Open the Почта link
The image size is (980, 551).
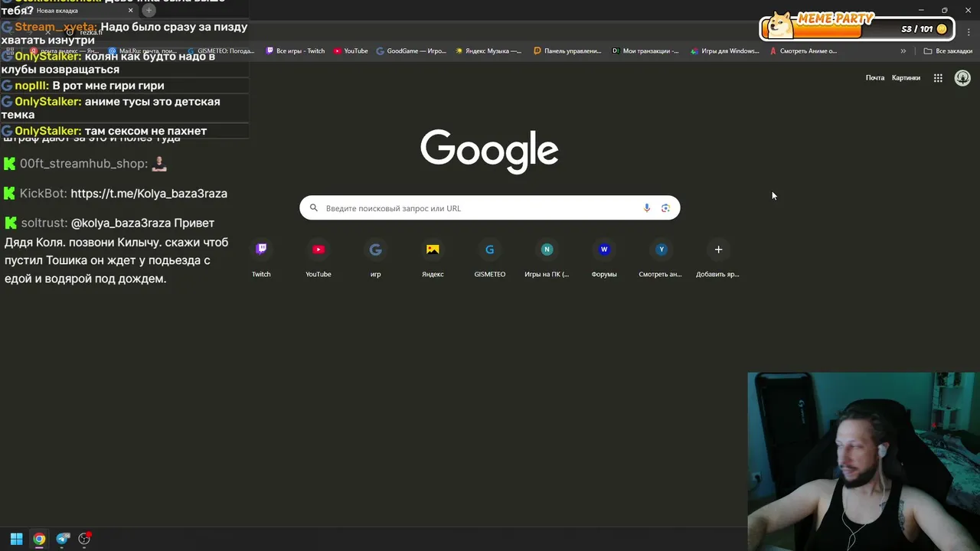[x=875, y=77]
